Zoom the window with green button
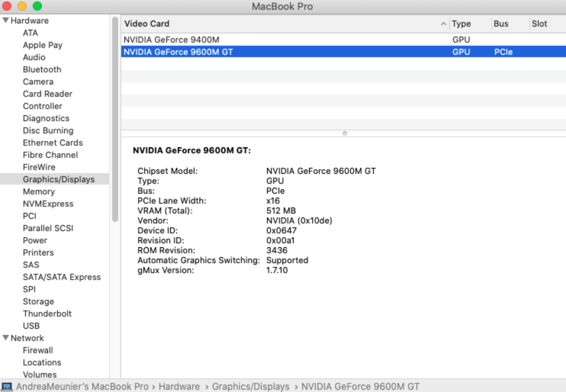The height and width of the screenshot is (392, 566). point(37,6)
